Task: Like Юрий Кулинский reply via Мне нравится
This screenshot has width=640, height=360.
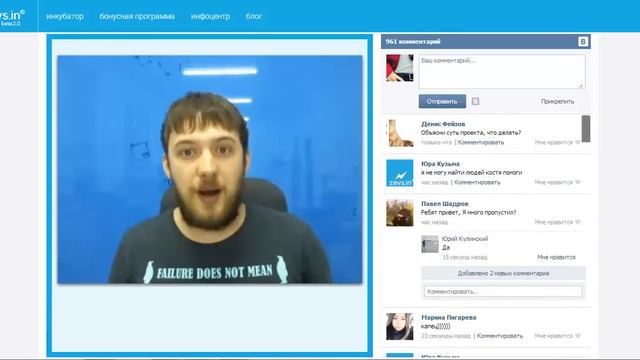Action: point(556,257)
